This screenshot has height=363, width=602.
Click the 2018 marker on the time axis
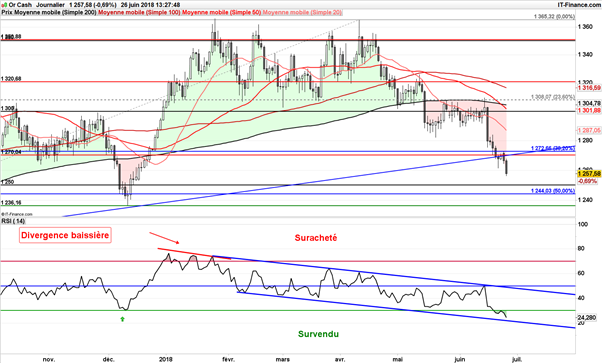166,360
